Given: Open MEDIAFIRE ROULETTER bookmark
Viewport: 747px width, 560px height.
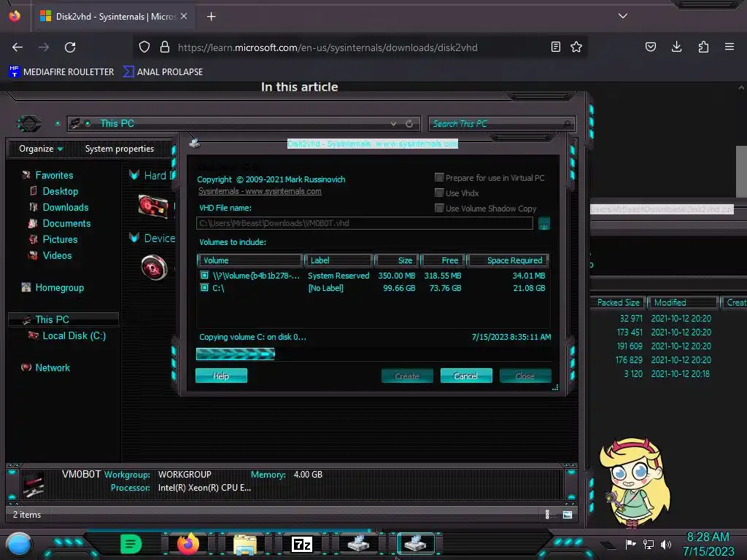Looking at the screenshot, I should 61,72.
